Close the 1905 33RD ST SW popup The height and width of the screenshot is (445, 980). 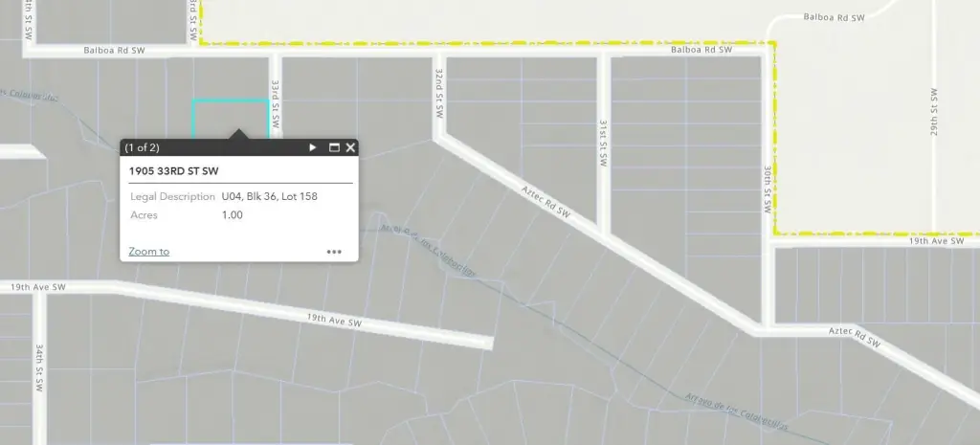(x=350, y=147)
